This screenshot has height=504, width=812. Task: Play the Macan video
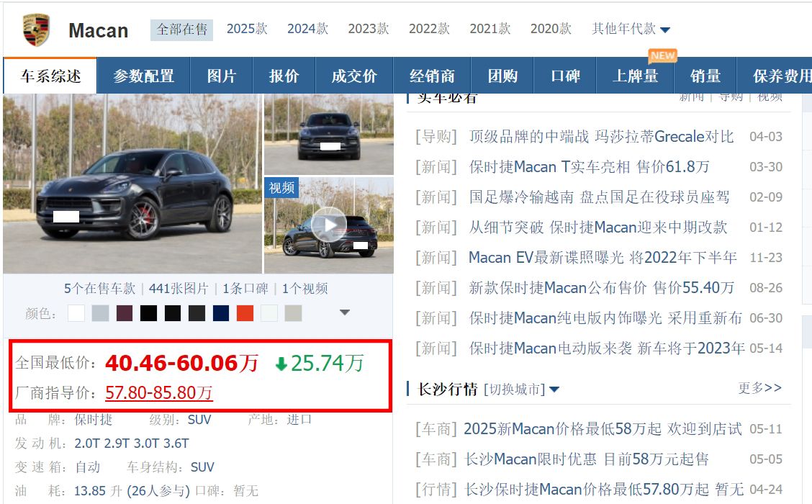click(329, 225)
